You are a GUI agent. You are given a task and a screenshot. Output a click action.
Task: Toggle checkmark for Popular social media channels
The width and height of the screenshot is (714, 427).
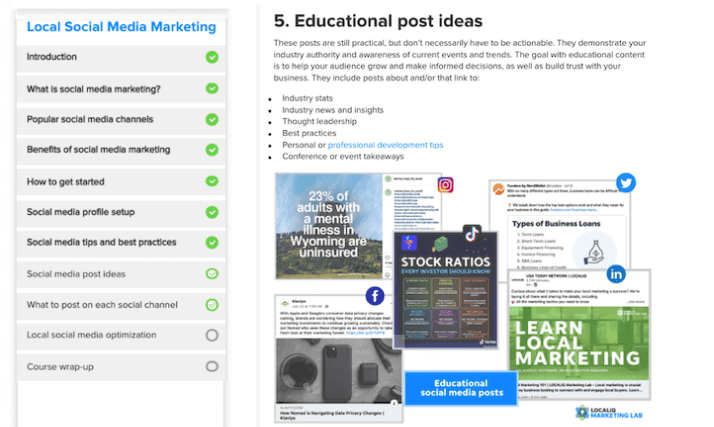coord(212,119)
